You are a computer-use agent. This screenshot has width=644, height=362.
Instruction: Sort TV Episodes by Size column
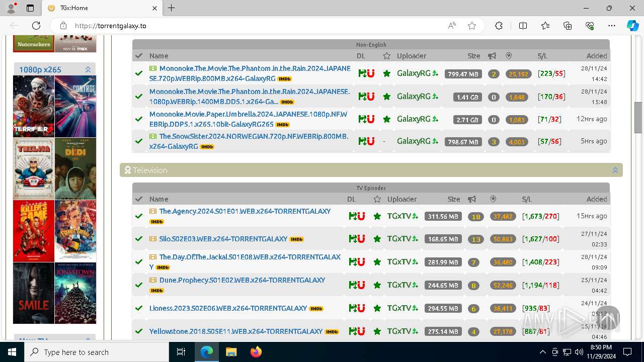(x=454, y=199)
